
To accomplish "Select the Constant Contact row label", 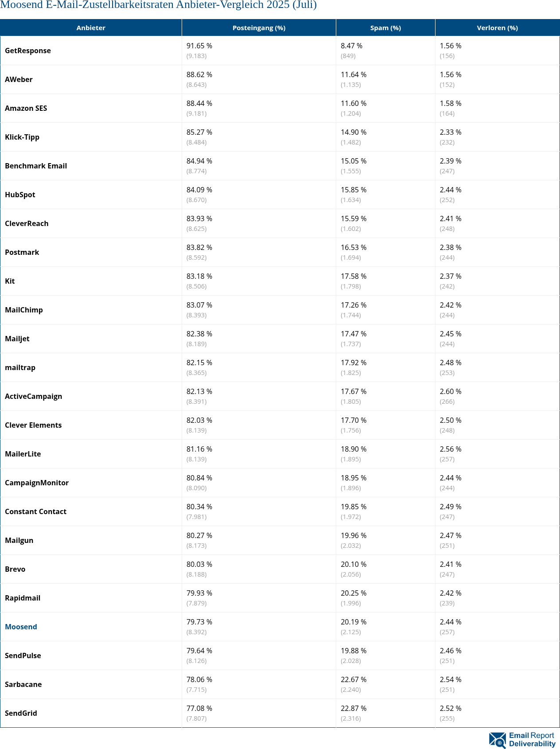I will pos(35,511).
